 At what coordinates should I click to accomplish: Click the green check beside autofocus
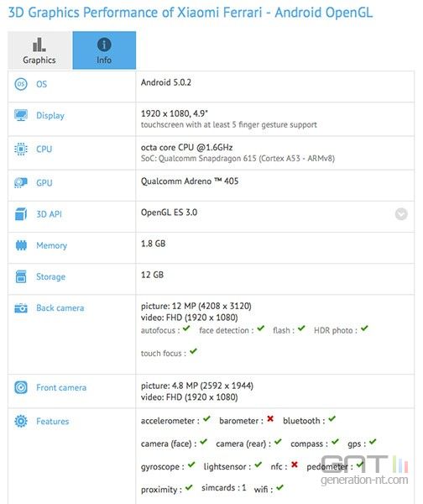pyautogui.click(x=186, y=328)
